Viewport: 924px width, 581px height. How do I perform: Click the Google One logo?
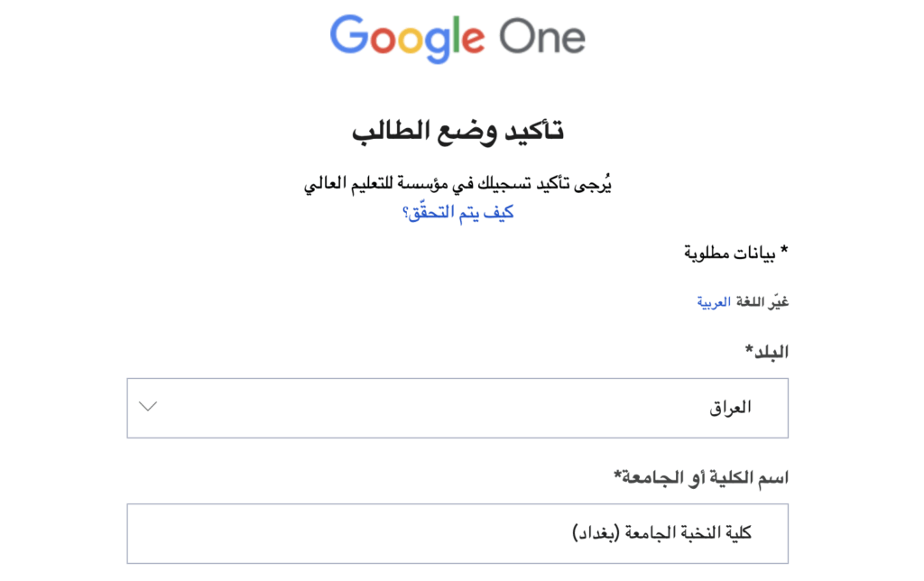pyautogui.click(x=457, y=37)
